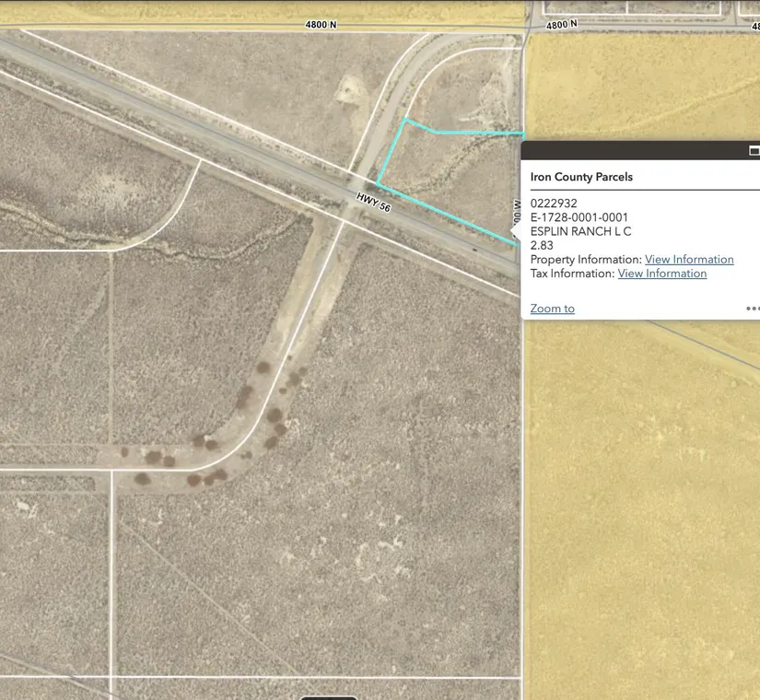Click the owner name ESPLIN RANCH L C
The width and height of the screenshot is (760, 700).
[580, 231]
